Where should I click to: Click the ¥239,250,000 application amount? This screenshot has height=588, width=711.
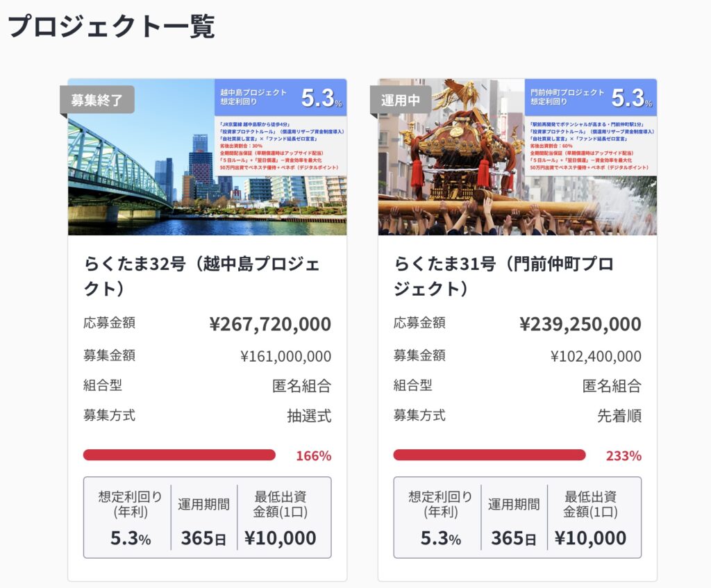coord(580,324)
